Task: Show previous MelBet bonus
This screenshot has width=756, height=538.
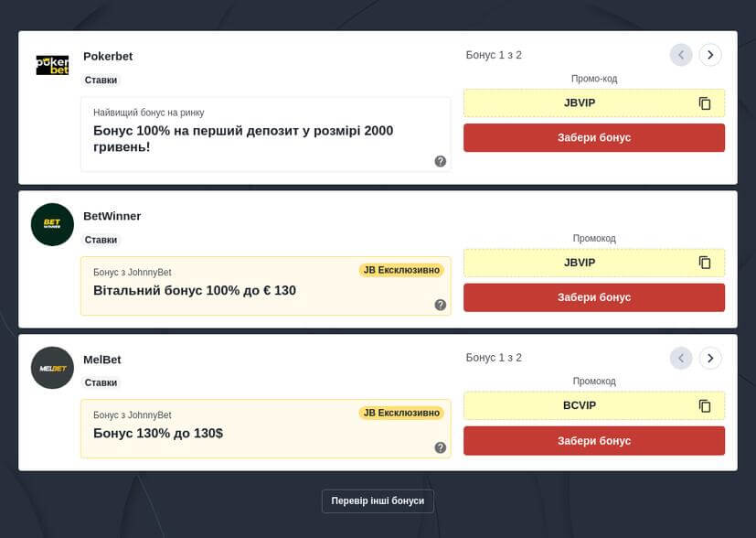Action: [681, 358]
